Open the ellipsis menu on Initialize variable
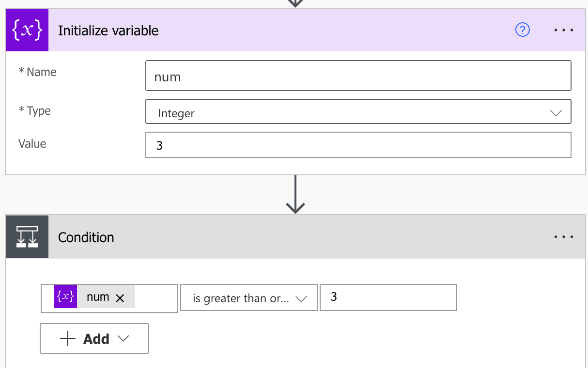The height and width of the screenshot is (368, 588). (x=563, y=30)
